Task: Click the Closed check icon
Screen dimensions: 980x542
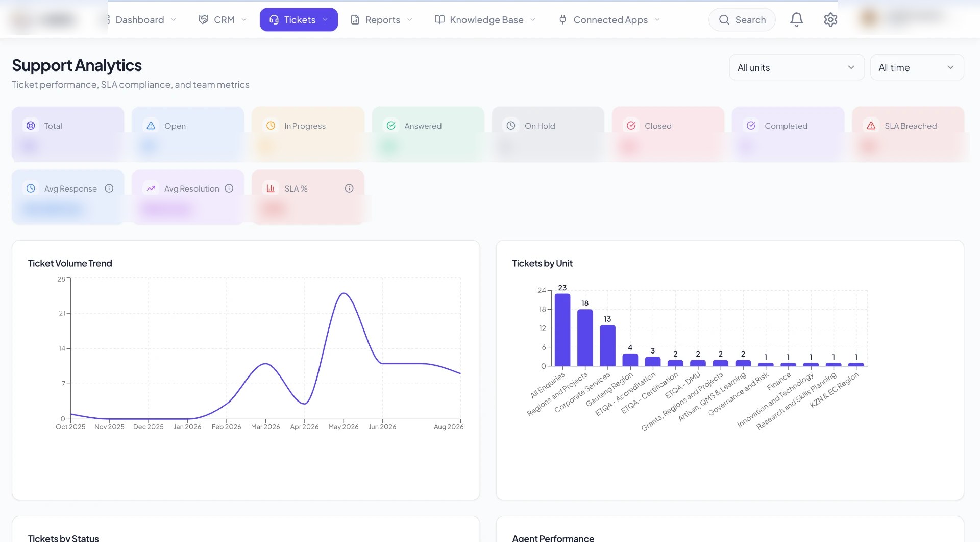Action: pos(631,125)
